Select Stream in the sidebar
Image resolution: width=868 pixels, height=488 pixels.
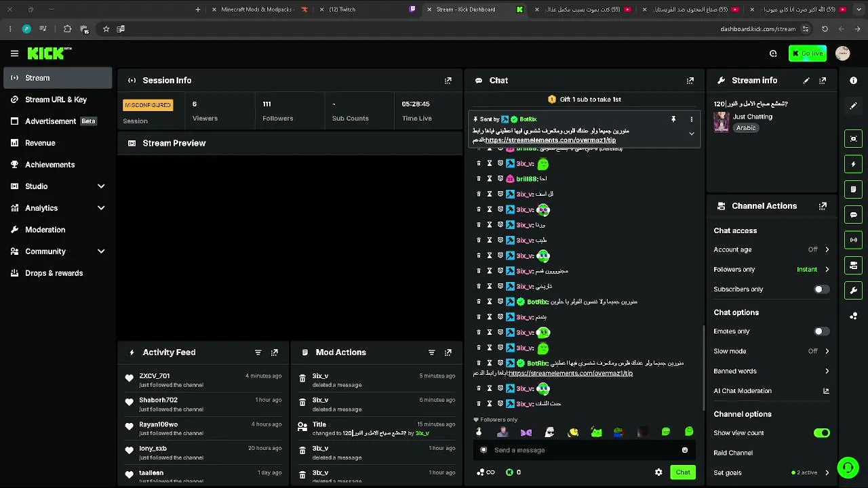pos(58,78)
